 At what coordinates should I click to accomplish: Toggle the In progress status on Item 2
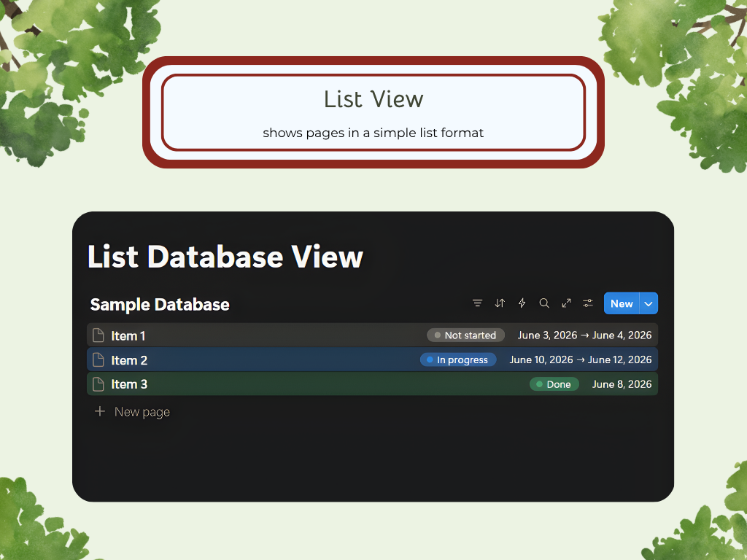click(458, 359)
